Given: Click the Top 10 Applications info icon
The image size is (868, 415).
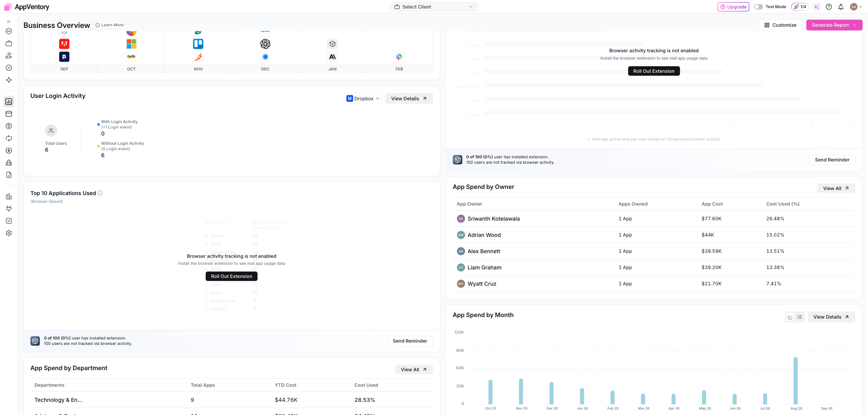Looking at the screenshot, I should (100, 193).
